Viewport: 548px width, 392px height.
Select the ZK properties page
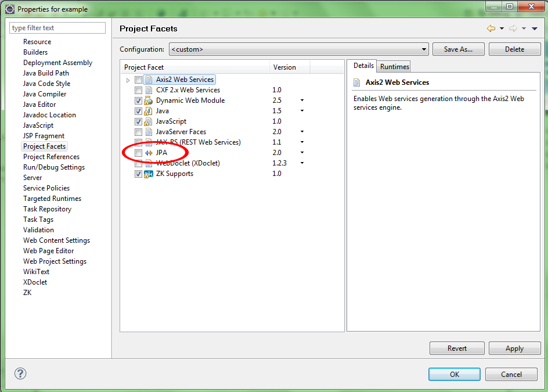(x=27, y=293)
